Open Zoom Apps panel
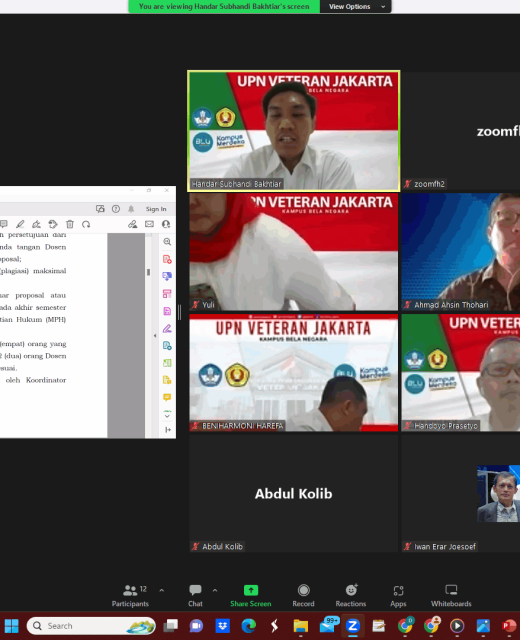Image resolution: width=520 pixels, height=640 pixels. click(398, 596)
